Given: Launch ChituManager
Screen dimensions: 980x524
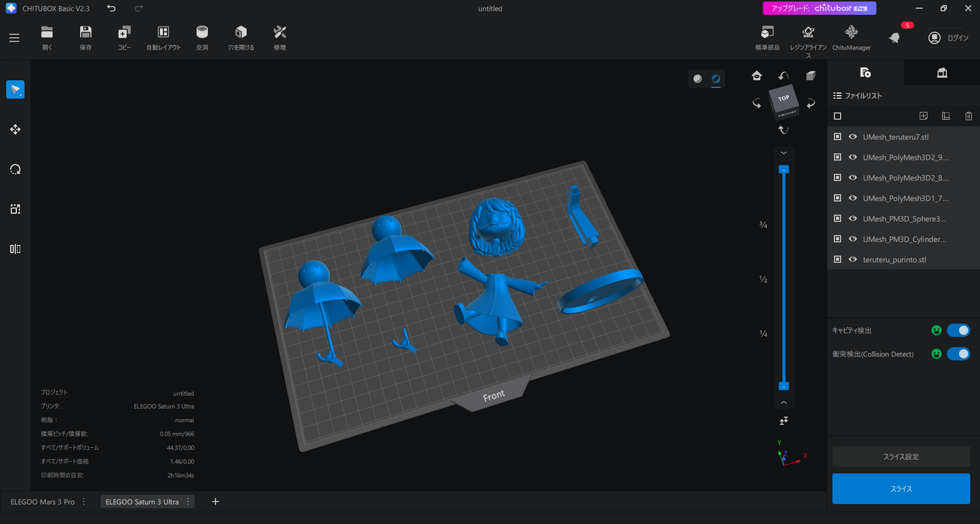Looking at the screenshot, I should pos(851,38).
